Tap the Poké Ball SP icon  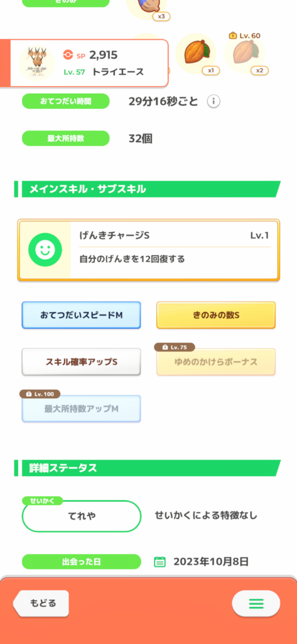pyautogui.click(x=68, y=55)
